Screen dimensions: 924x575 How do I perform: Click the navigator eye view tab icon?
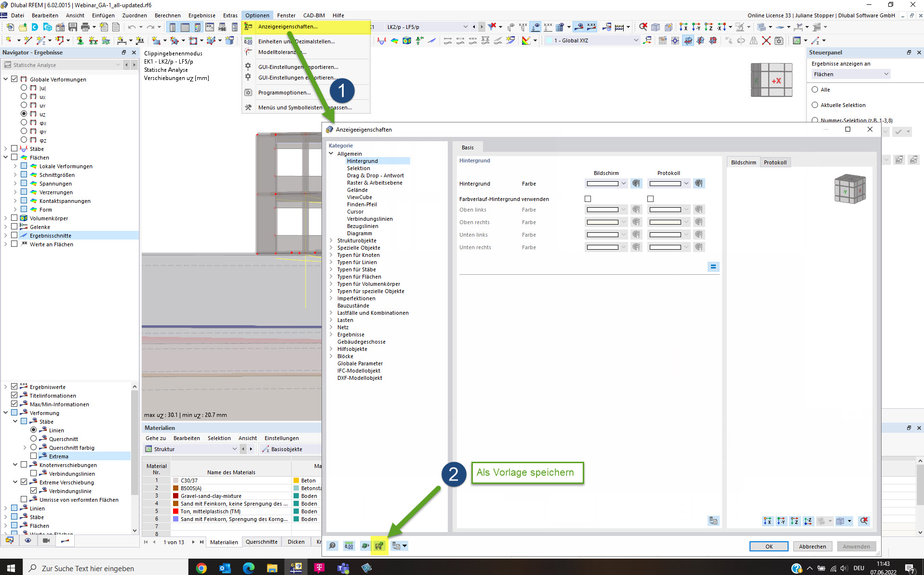[x=28, y=541]
